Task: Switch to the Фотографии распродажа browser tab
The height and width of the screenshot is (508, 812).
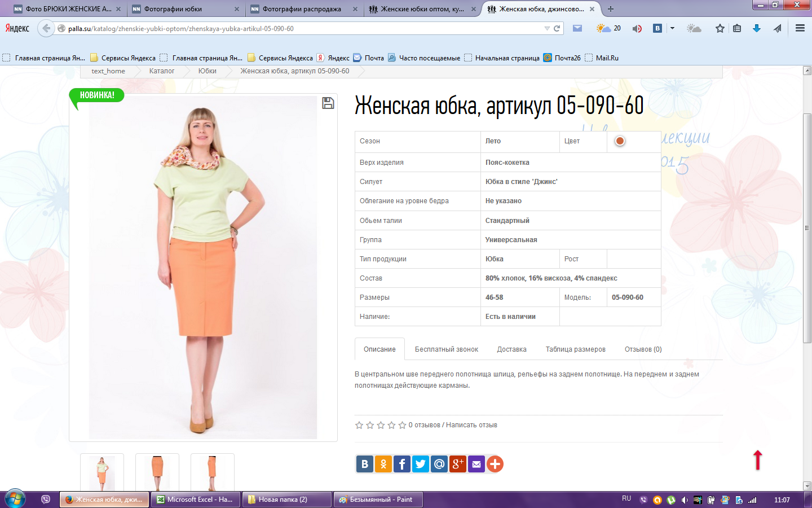Action: [x=303, y=9]
